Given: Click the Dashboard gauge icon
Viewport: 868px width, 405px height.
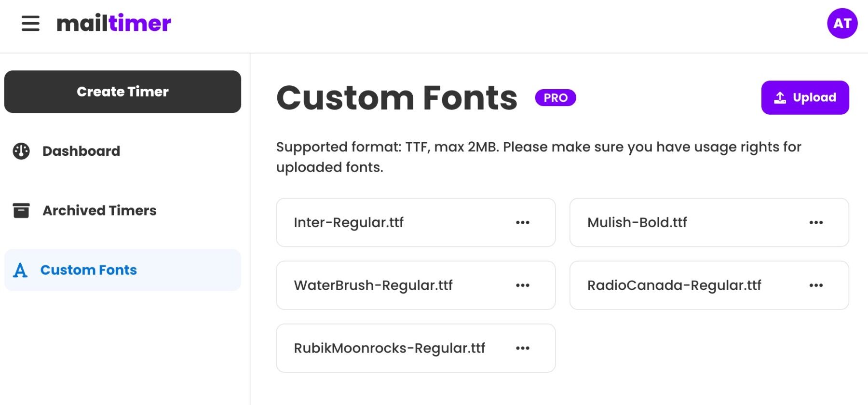Looking at the screenshot, I should [x=21, y=151].
